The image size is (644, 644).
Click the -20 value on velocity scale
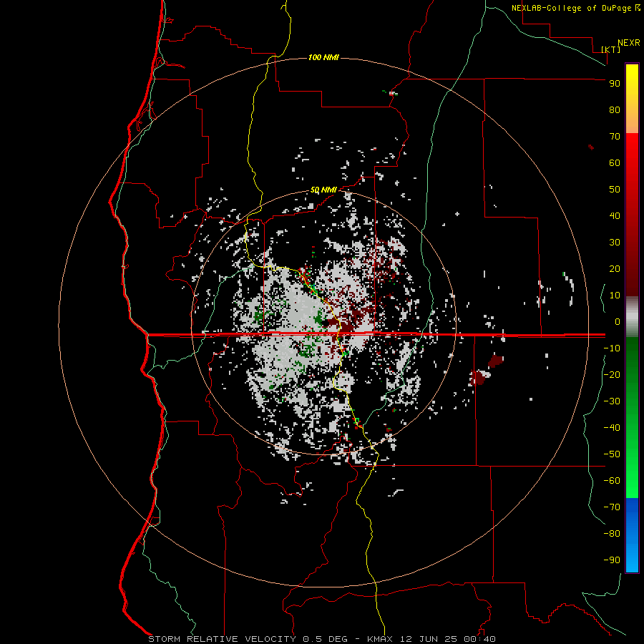(x=612, y=374)
